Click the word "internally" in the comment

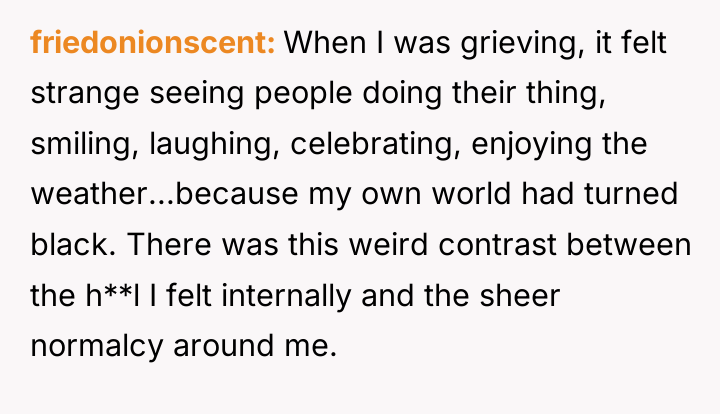click(287, 297)
